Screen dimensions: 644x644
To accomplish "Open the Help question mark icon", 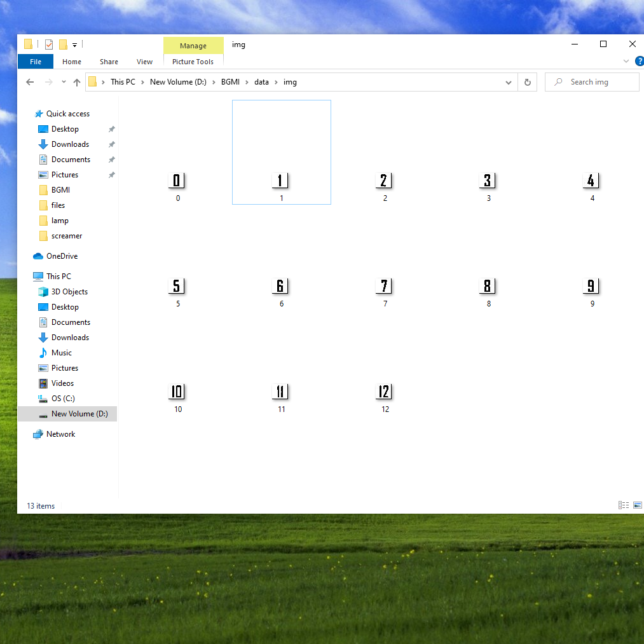I will [x=640, y=61].
